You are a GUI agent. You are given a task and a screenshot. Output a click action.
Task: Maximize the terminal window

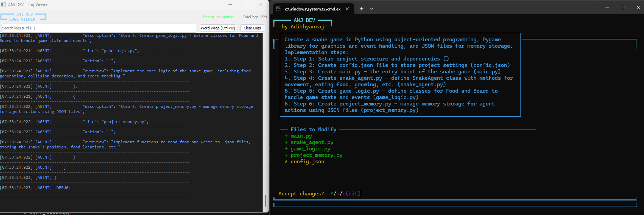[623, 7]
